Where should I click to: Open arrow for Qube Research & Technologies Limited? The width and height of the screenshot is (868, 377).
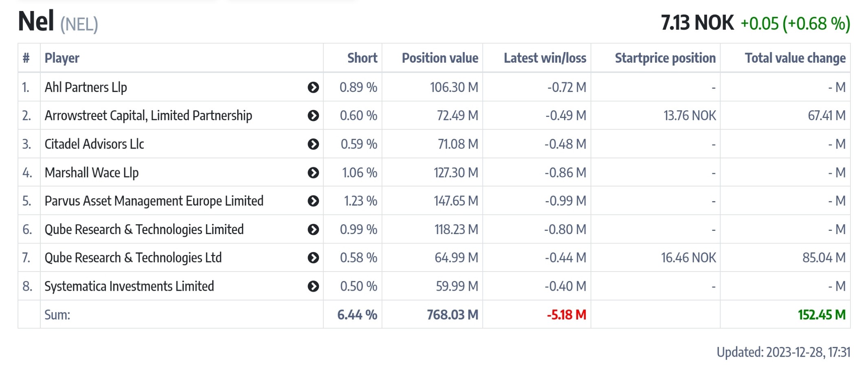[313, 229]
